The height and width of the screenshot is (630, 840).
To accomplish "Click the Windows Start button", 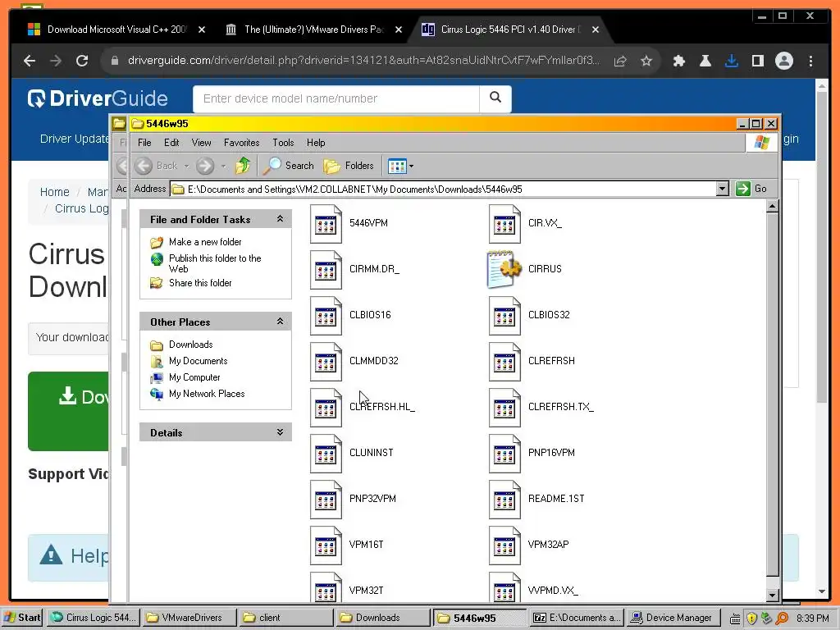I will [x=22, y=618].
